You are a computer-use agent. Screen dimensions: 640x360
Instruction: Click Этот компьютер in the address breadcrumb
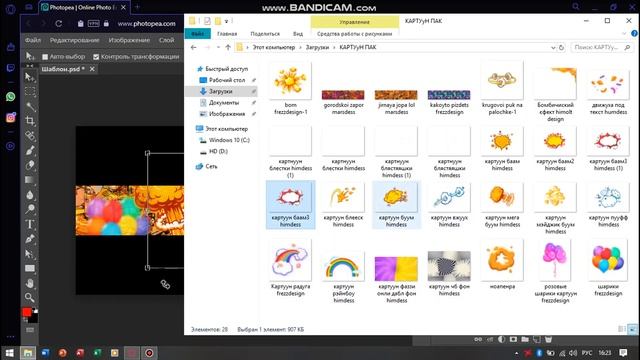point(273,47)
